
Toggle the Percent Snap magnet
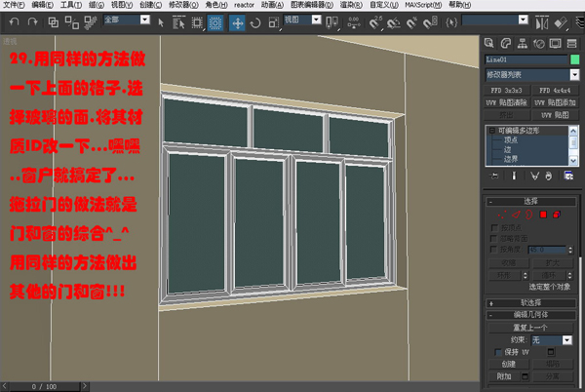411,23
